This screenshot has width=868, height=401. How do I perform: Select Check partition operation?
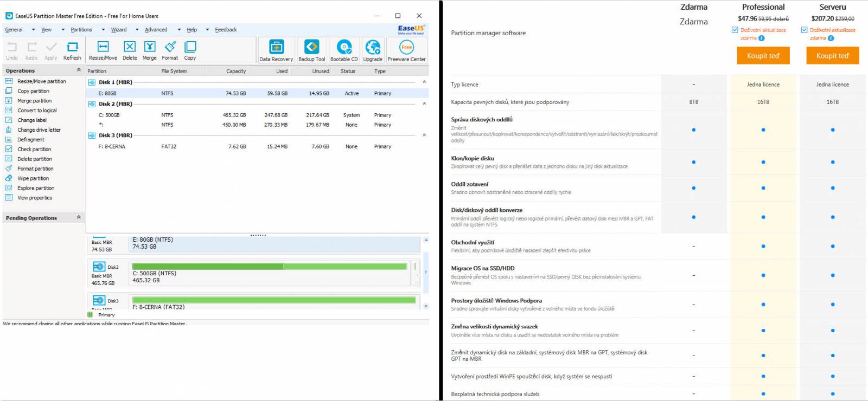point(29,150)
